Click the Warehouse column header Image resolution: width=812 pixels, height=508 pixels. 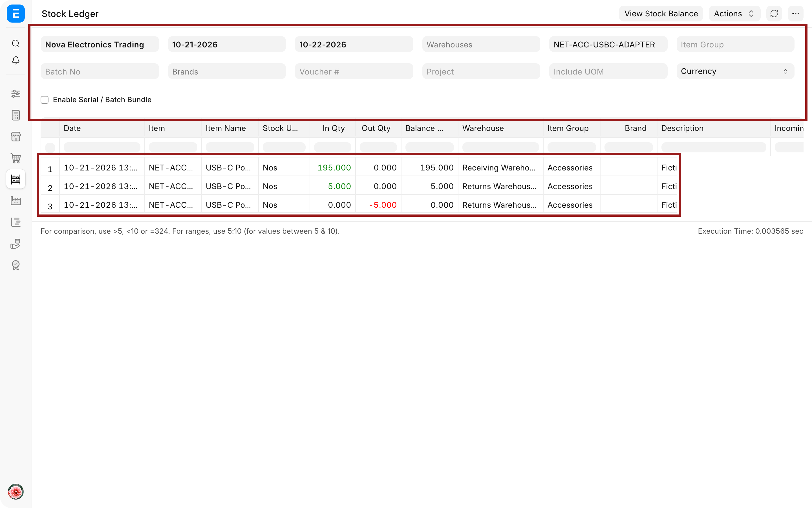coord(501,128)
